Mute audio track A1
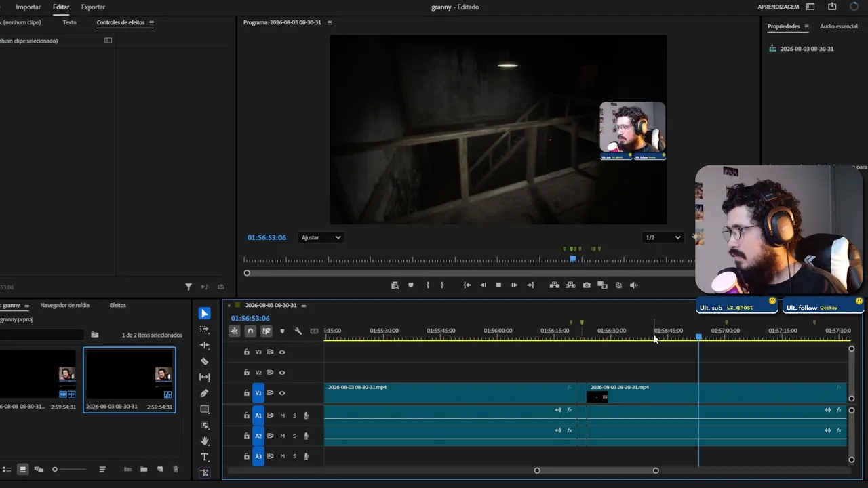868x488 pixels. click(282, 415)
